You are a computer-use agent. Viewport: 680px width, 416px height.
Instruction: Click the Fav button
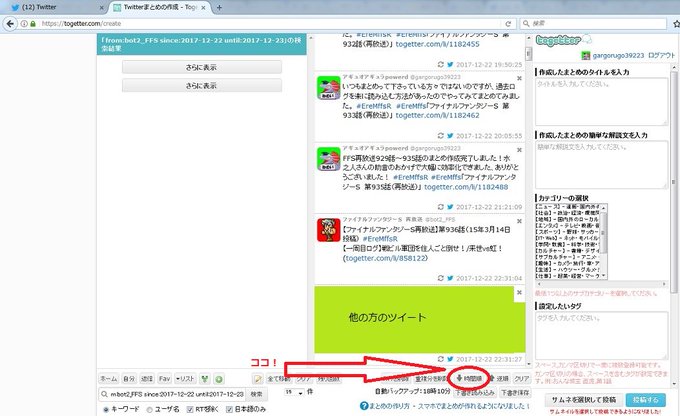click(x=164, y=379)
